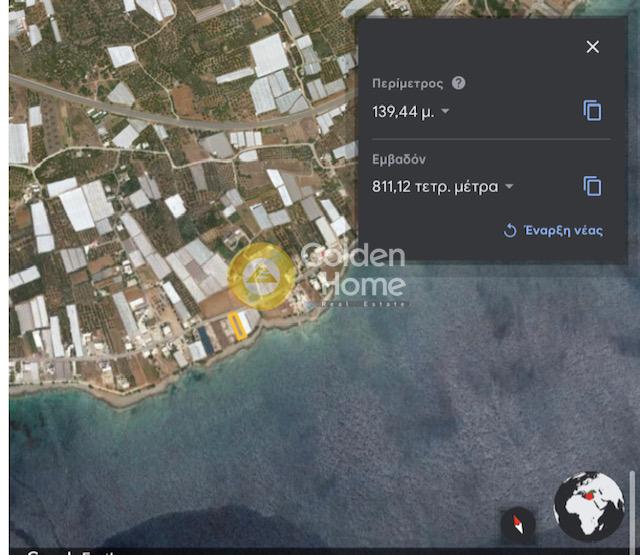Click the compass to reset north
This screenshot has width=640, height=555.
[518, 523]
